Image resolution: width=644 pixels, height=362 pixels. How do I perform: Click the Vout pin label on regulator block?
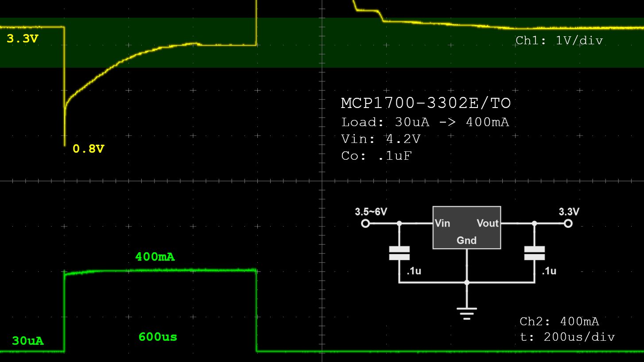pos(488,223)
